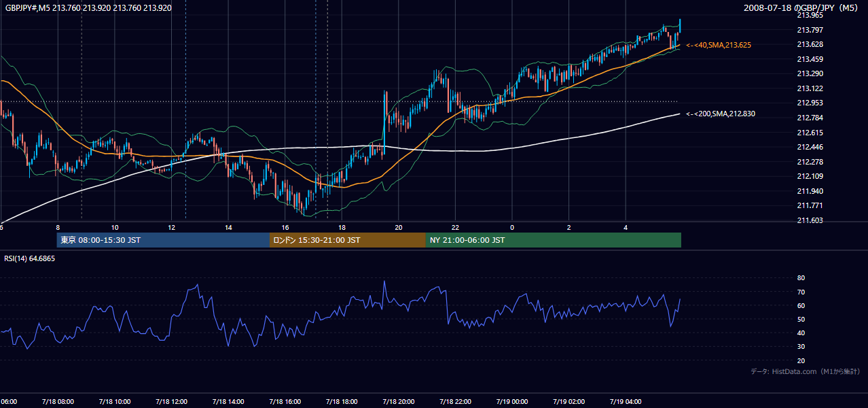The image size is (868, 408).
Task: Click hour tick 16 below the price chart
Action: pos(285,228)
